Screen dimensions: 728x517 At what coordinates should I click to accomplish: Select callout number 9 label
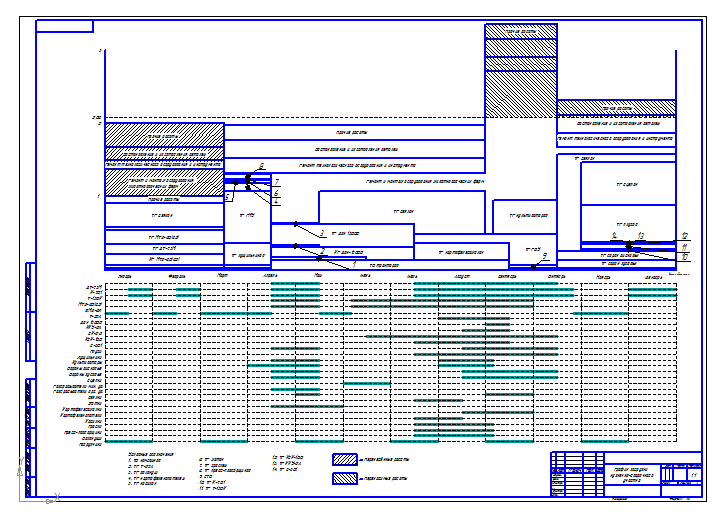(545, 256)
